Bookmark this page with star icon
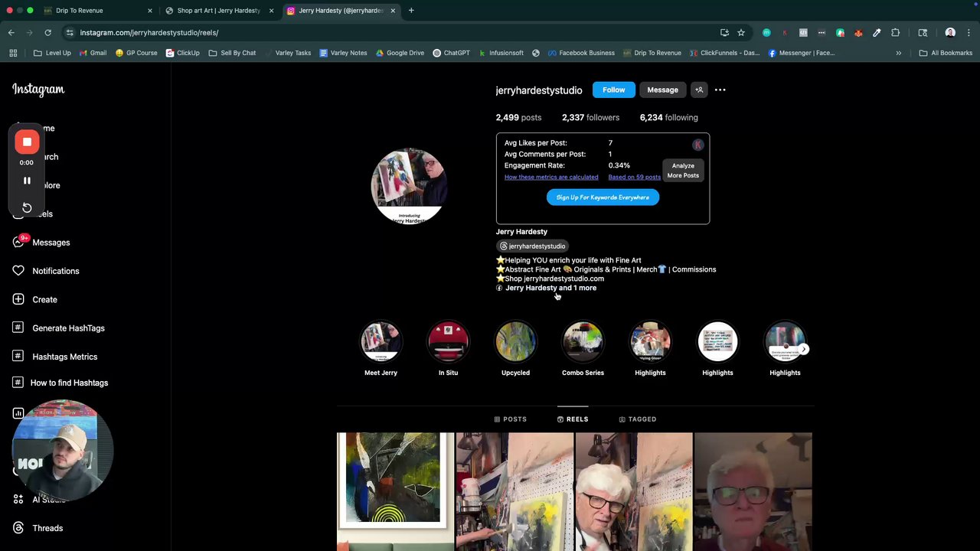 (741, 33)
